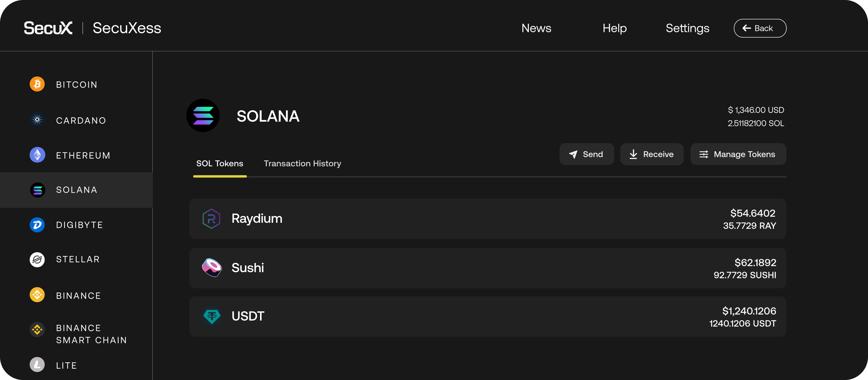The height and width of the screenshot is (380, 868).
Task: Click the Stellar icon in the sidebar
Action: 37,260
